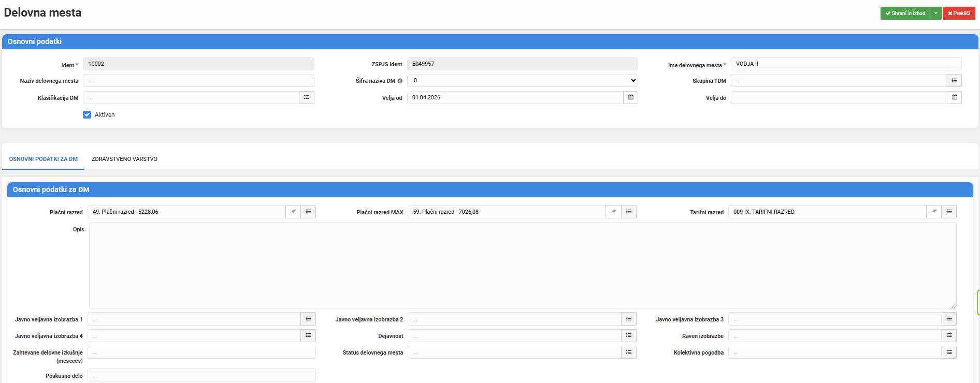Open list picker for Klasifikacija DM
Viewport: 980px width, 383px height.
[x=307, y=97]
